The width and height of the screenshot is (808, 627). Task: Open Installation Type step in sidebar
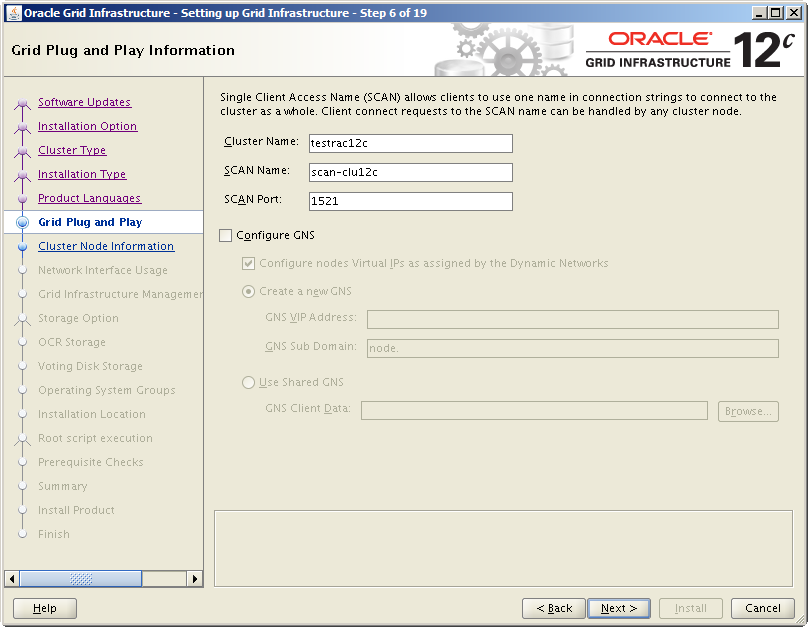(82, 174)
